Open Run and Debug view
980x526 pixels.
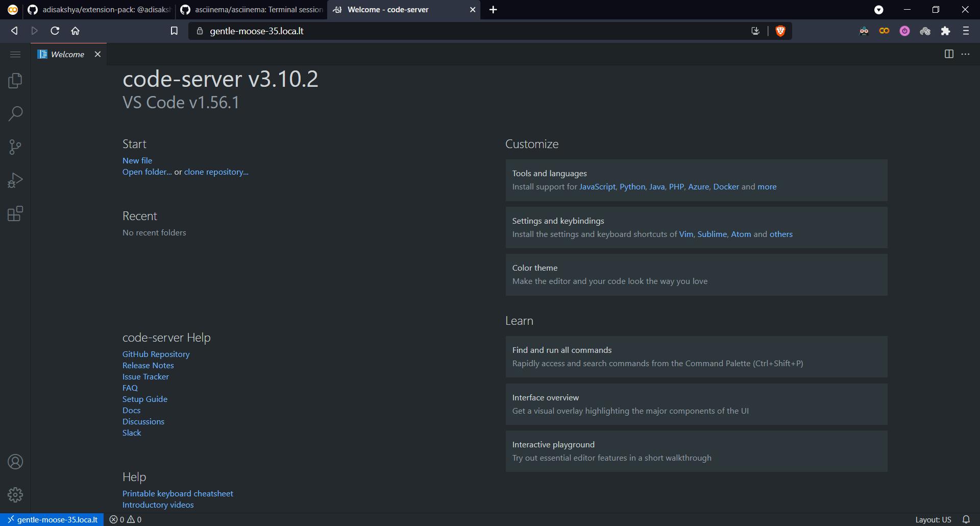point(15,180)
